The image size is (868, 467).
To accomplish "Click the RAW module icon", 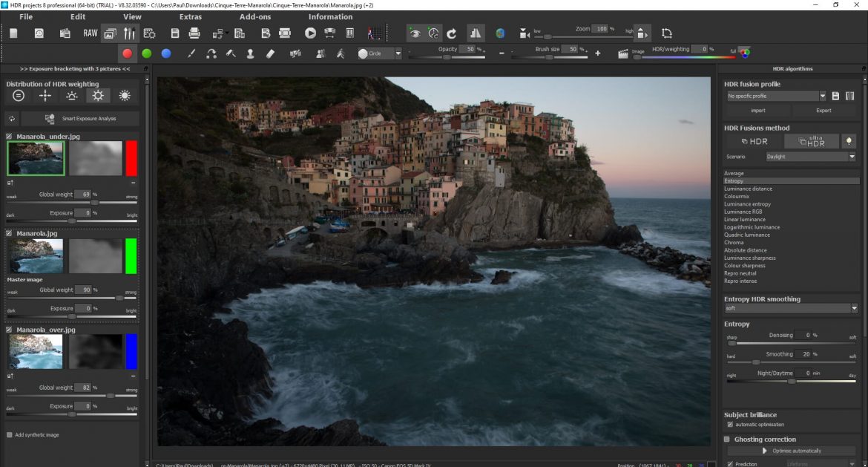I will [x=90, y=33].
